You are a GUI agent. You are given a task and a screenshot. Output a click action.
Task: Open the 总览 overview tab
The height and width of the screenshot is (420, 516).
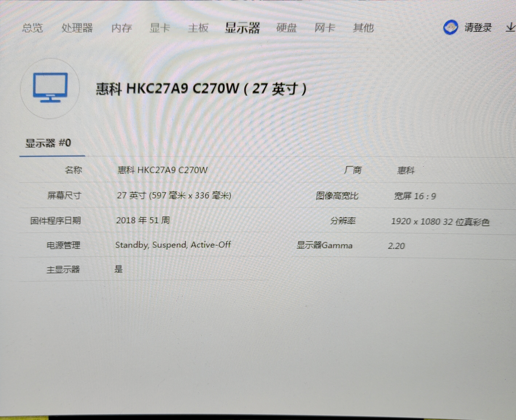tap(32, 28)
